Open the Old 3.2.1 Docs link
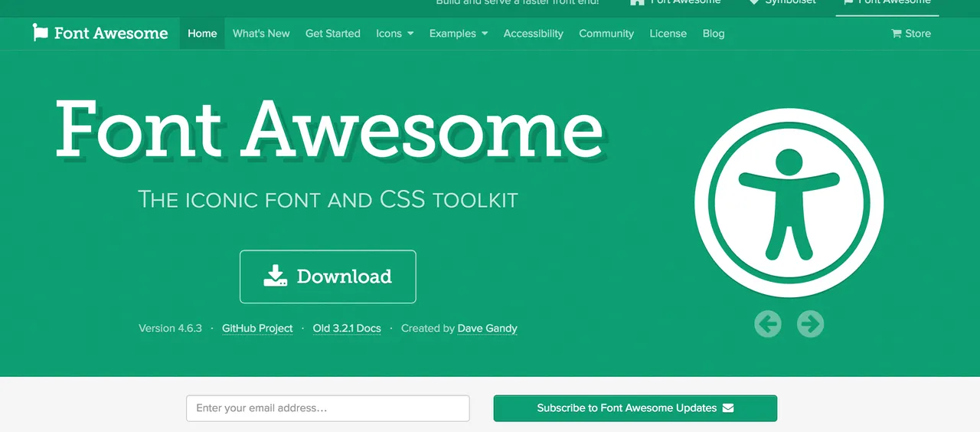This screenshot has width=980, height=432. 347,328
